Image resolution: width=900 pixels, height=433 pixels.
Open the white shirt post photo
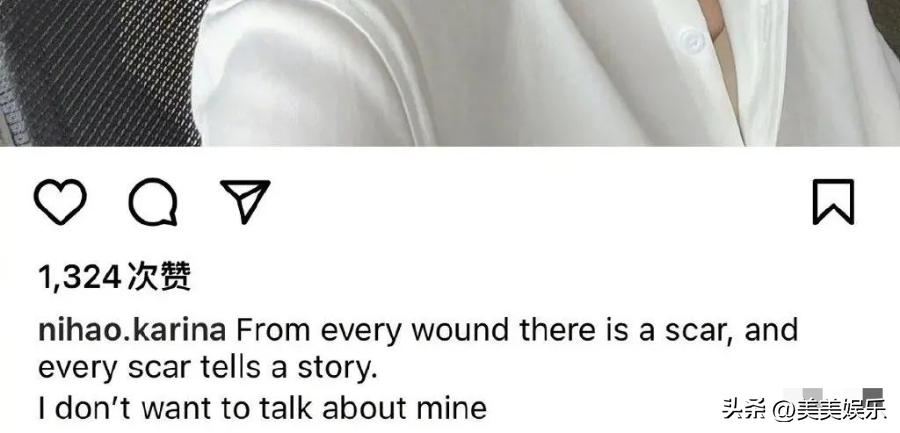450,73
